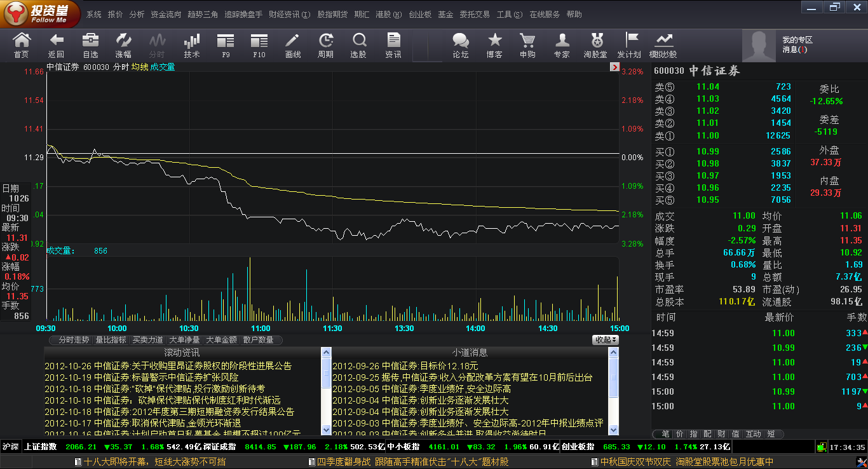Image resolution: width=868 pixels, height=469 pixels.
Task: Open the 委托交易 menu
Action: pyautogui.click(x=475, y=15)
